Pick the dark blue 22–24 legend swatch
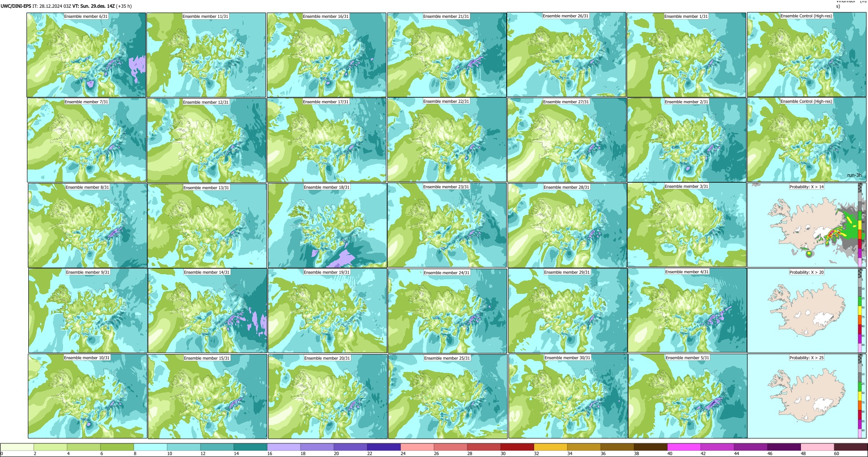868x457 pixels. pyautogui.click(x=384, y=447)
